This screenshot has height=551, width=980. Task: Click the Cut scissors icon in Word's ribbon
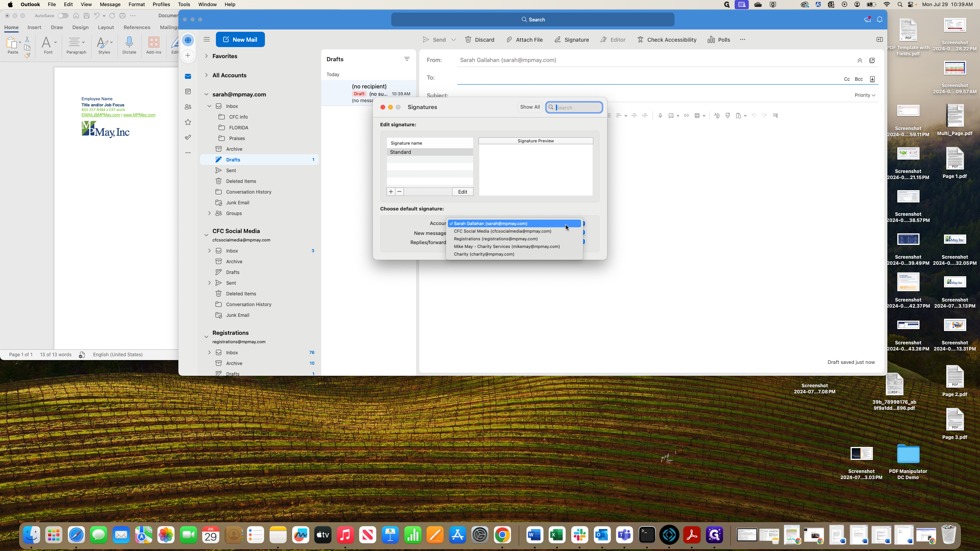pyautogui.click(x=27, y=39)
